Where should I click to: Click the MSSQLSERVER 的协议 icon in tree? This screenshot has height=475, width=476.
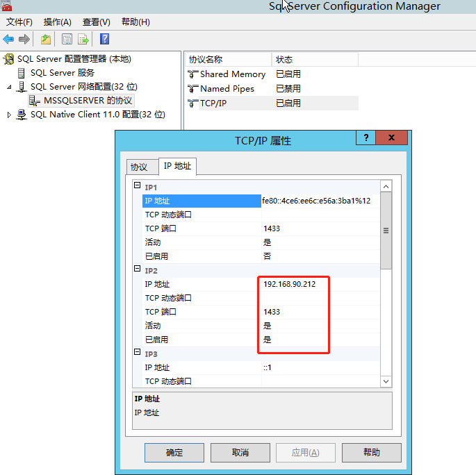click(x=35, y=101)
